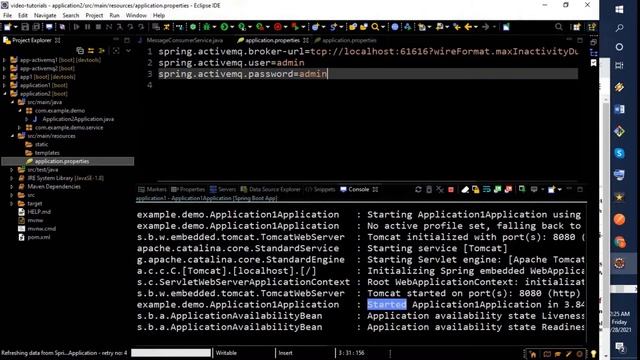Open the Windows notification center

click(x=620, y=347)
